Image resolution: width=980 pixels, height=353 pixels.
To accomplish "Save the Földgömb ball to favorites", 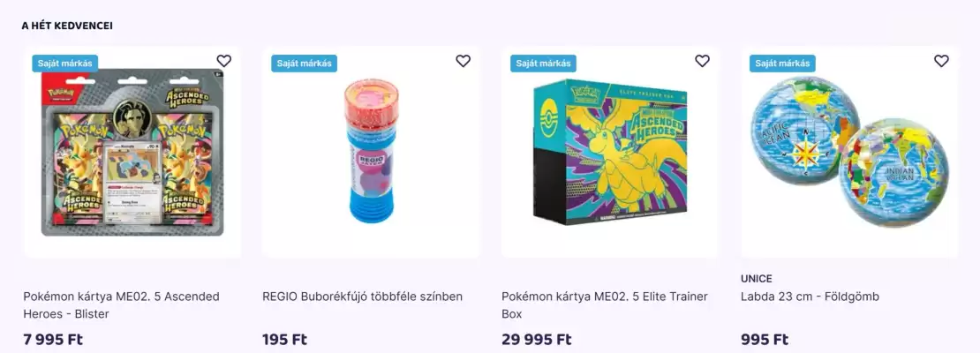I will coord(942,61).
